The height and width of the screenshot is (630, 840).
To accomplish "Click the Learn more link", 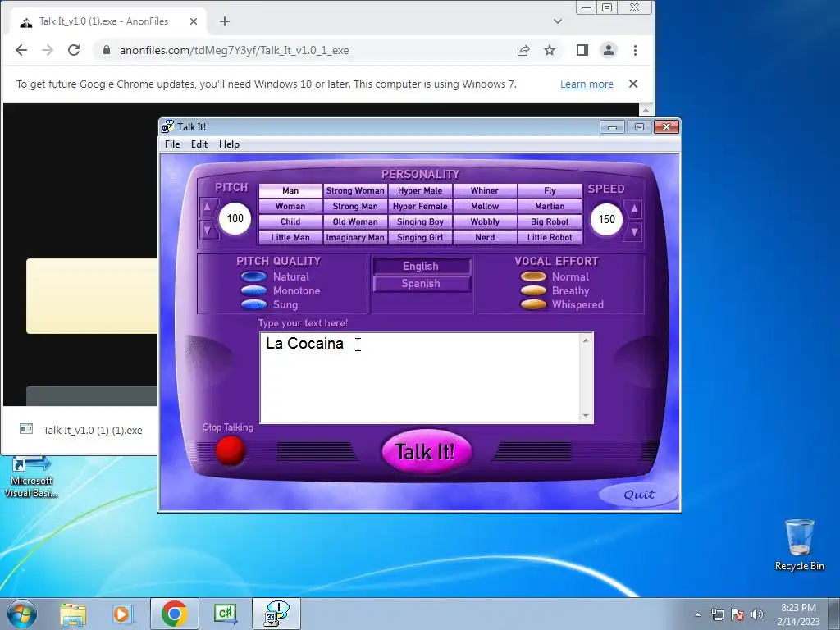I will tap(587, 84).
